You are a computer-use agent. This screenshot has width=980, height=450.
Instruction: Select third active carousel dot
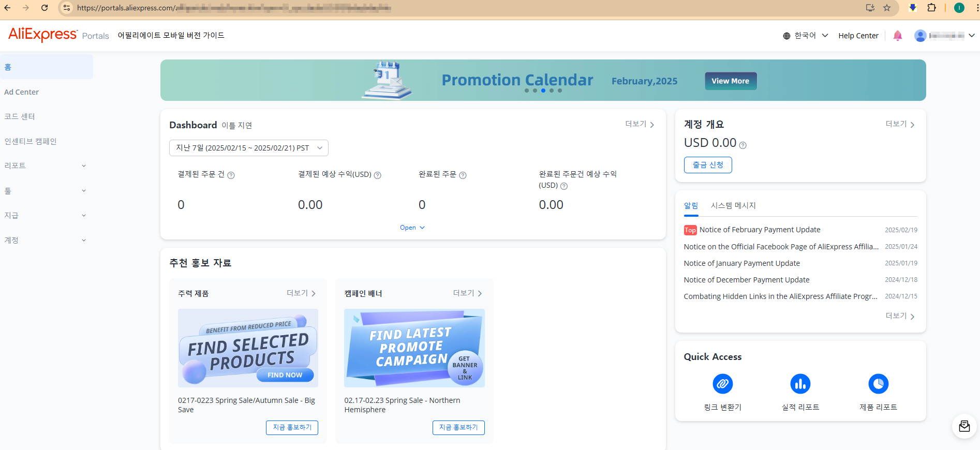point(543,91)
